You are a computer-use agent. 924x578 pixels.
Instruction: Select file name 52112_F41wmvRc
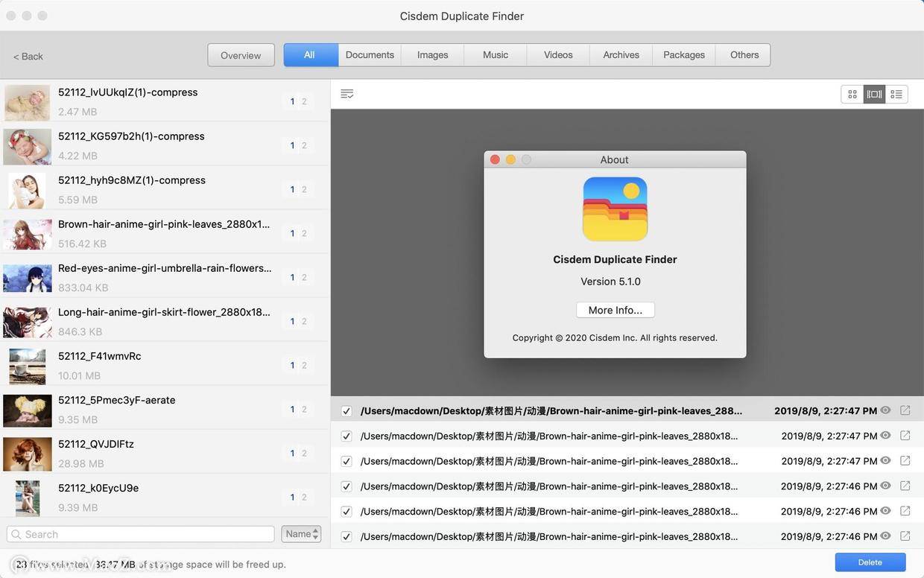coord(99,356)
